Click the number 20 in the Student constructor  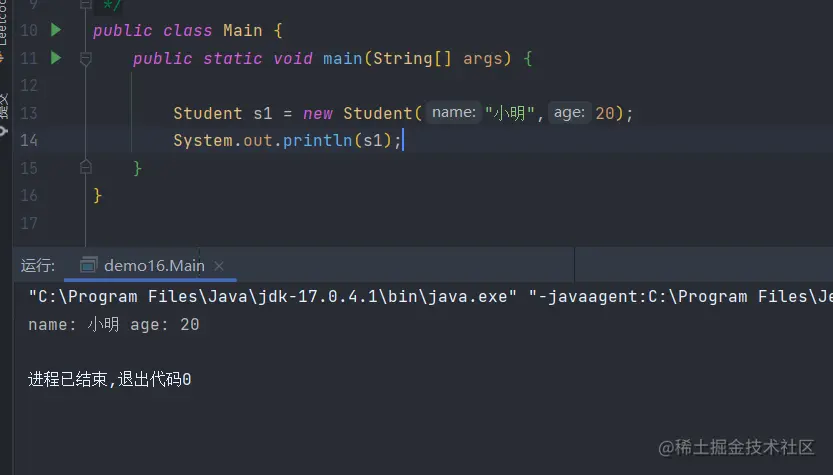pos(605,113)
